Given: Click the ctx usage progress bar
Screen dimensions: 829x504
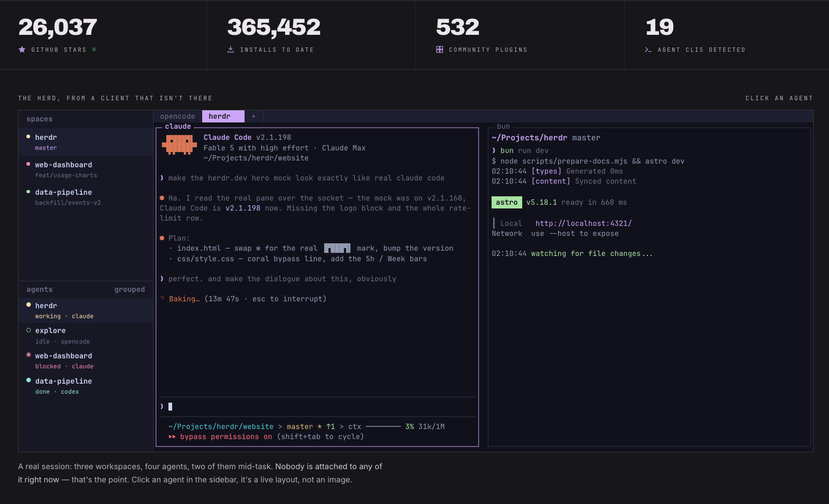Looking at the screenshot, I should 383,426.
